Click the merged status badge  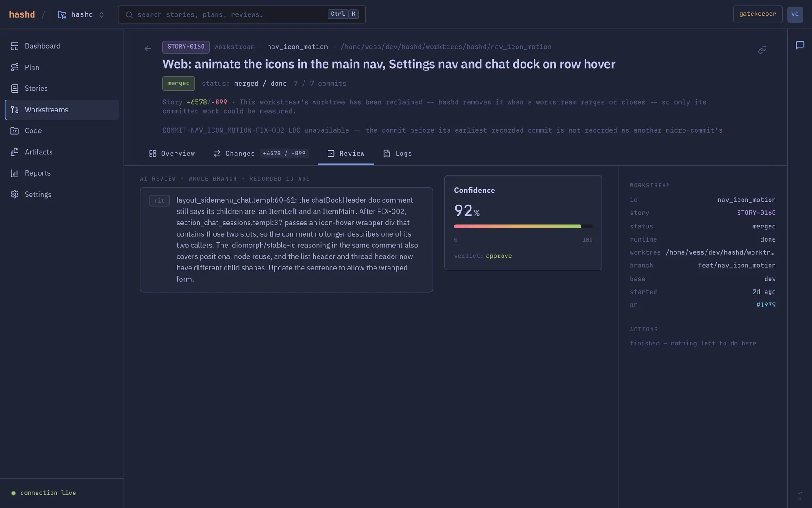(x=179, y=84)
